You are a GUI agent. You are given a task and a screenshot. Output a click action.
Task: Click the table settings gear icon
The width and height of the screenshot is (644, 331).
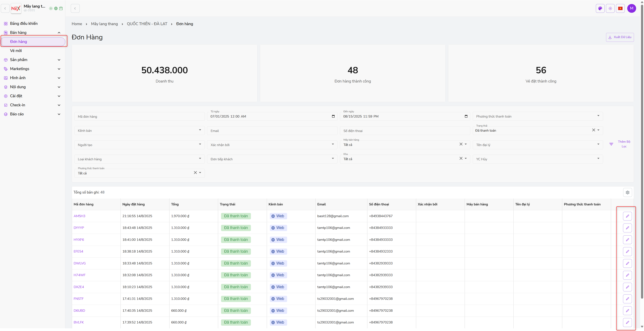(x=627, y=192)
